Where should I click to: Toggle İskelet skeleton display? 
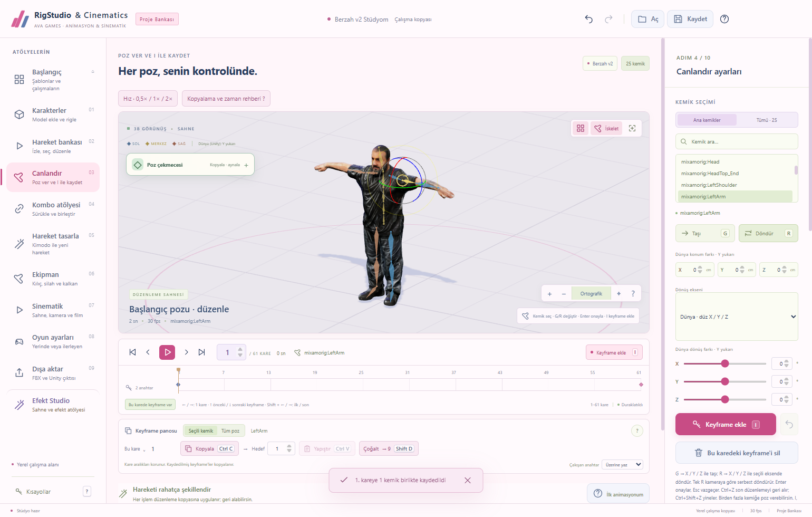[x=606, y=128]
